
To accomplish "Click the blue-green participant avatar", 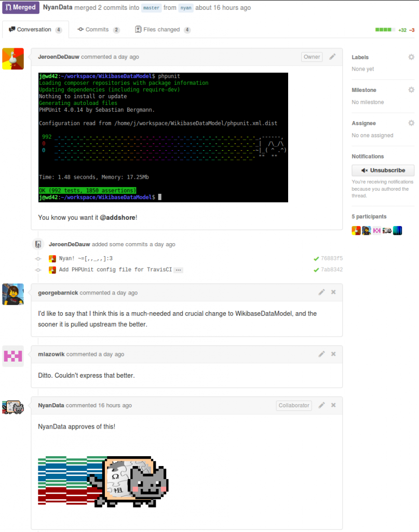I will tap(397, 231).
